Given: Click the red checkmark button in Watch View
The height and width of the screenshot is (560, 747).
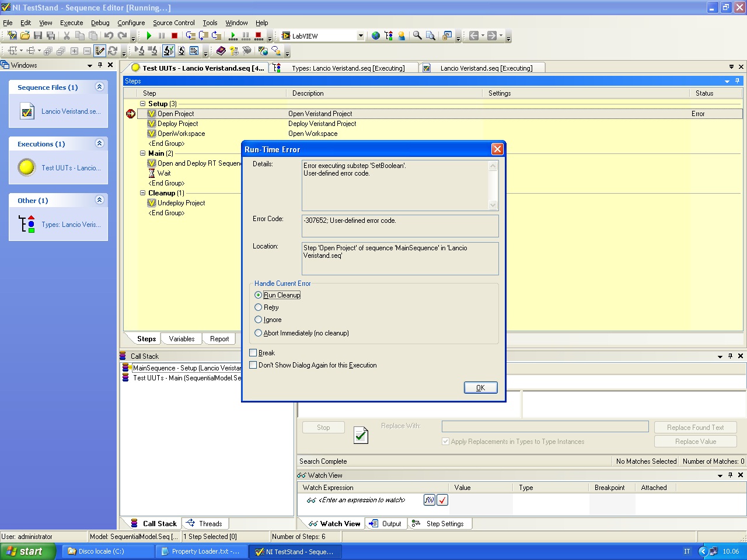Looking at the screenshot, I should tap(442, 500).
